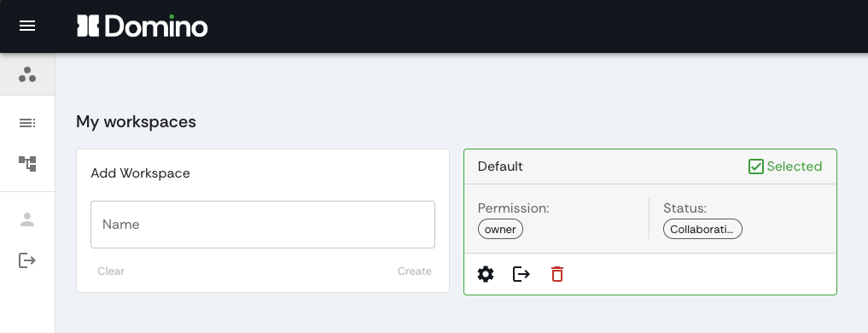Toggle the green Selected checkbox
The width and height of the screenshot is (868, 333).
(755, 166)
